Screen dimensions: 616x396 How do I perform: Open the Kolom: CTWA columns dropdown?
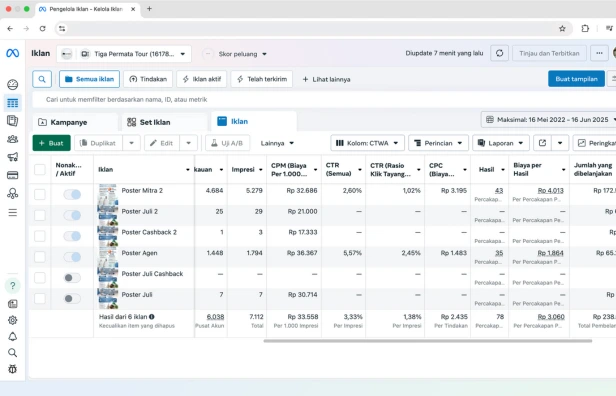point(367,143)
